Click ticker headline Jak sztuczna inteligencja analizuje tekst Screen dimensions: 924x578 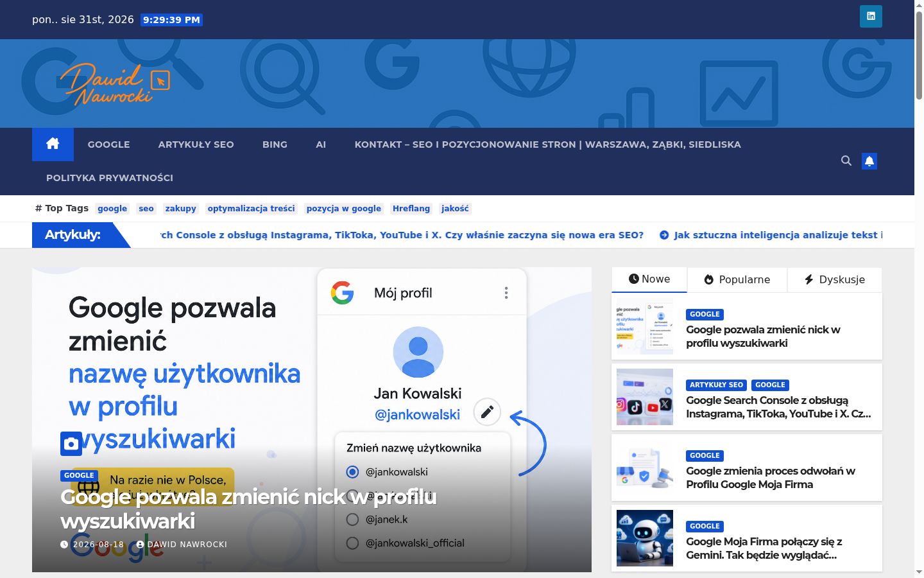point(778,235)
